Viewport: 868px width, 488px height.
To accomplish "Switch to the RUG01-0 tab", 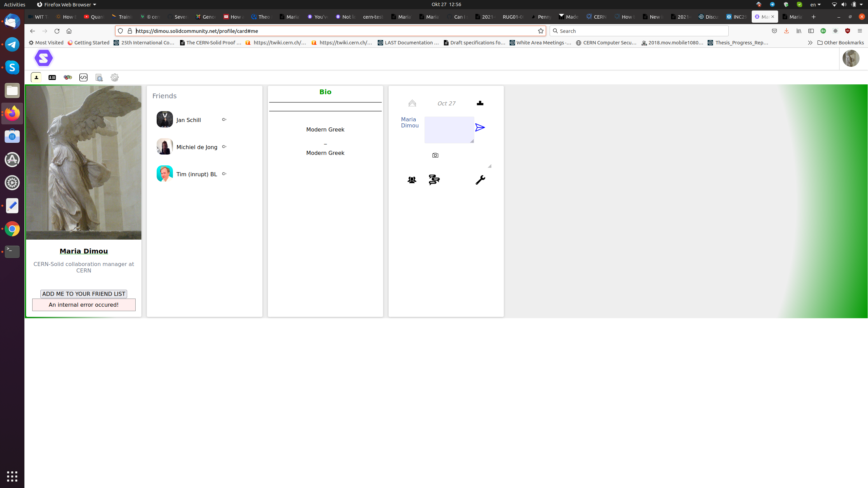I will coord(513,17).
